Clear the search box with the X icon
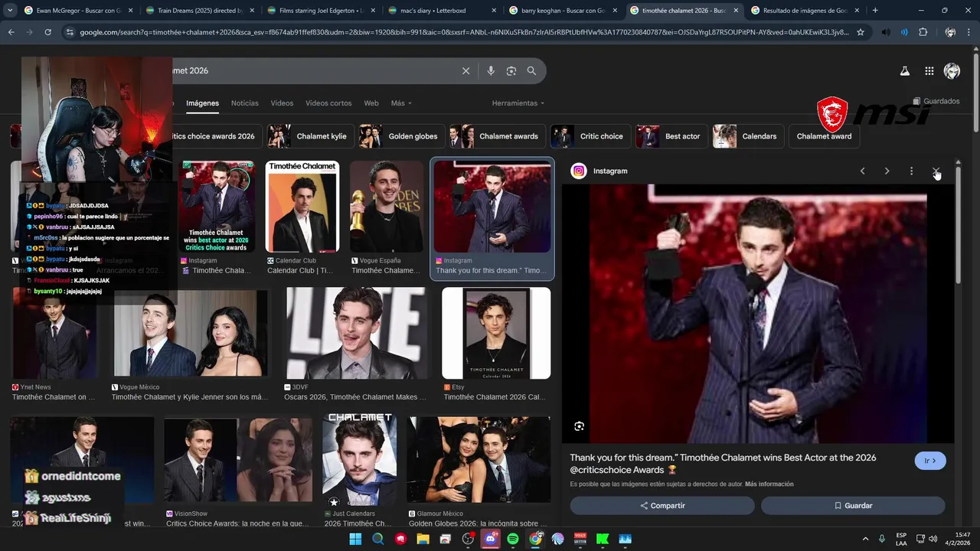The image size is (980, 551). [x=465, y=70]
